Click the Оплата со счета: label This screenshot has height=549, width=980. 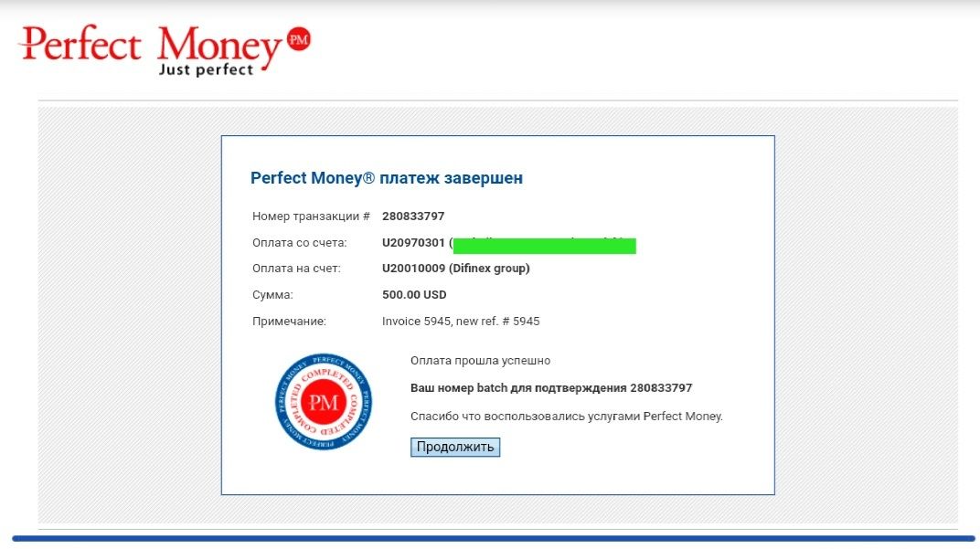[299, 243]
